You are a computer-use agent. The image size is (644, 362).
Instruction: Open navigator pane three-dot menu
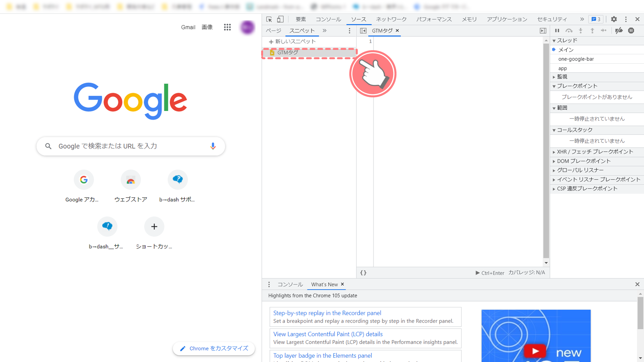(349, 31)
